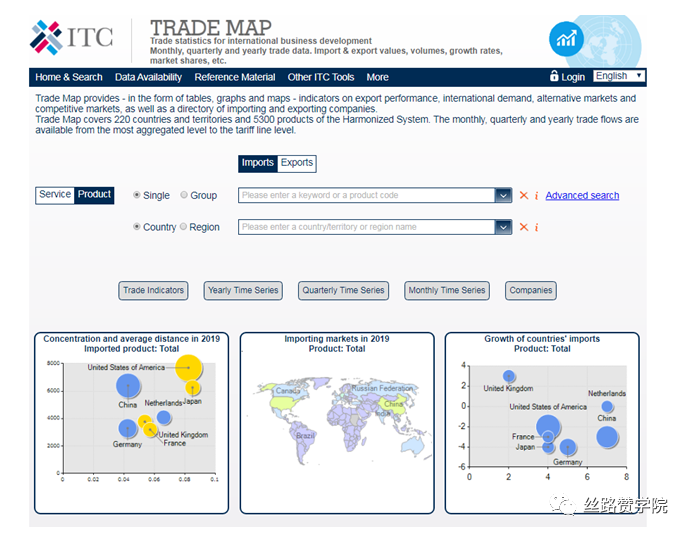The image size is (690, 536).
Task: Click Canada on the world map
Action: point(286,391)
